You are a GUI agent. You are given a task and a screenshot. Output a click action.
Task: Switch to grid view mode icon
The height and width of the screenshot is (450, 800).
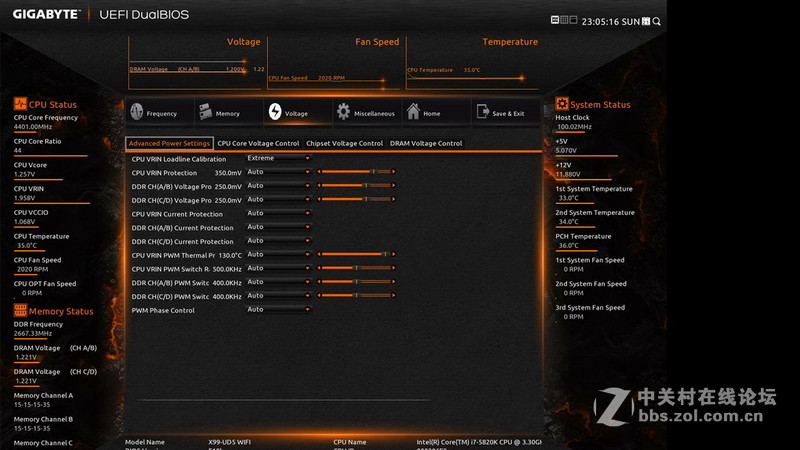click(564, 20)
